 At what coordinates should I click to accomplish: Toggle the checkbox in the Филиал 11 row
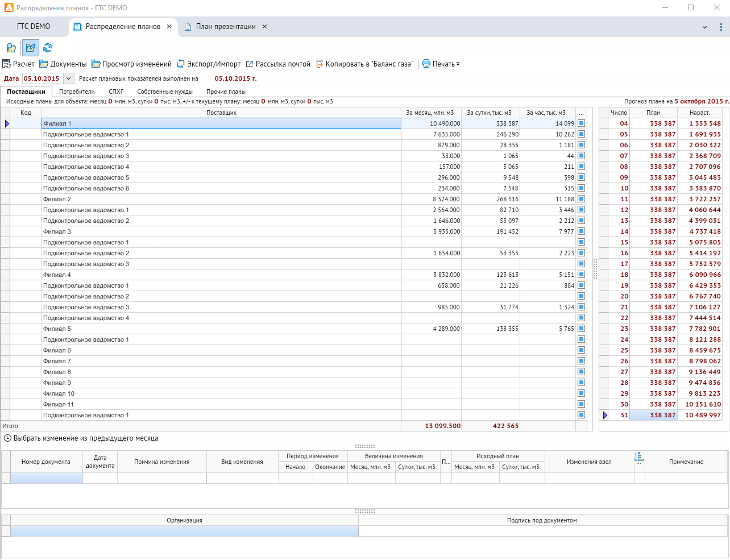coord(581,404)
